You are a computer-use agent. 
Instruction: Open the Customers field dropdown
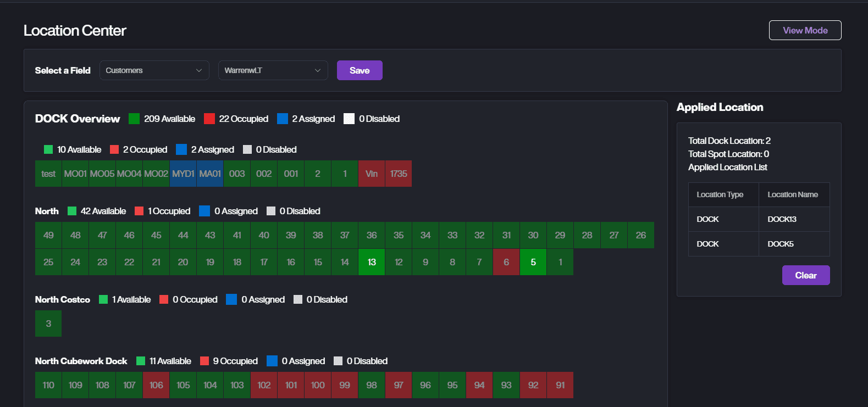pyautogui.click(x=154, y=70)
